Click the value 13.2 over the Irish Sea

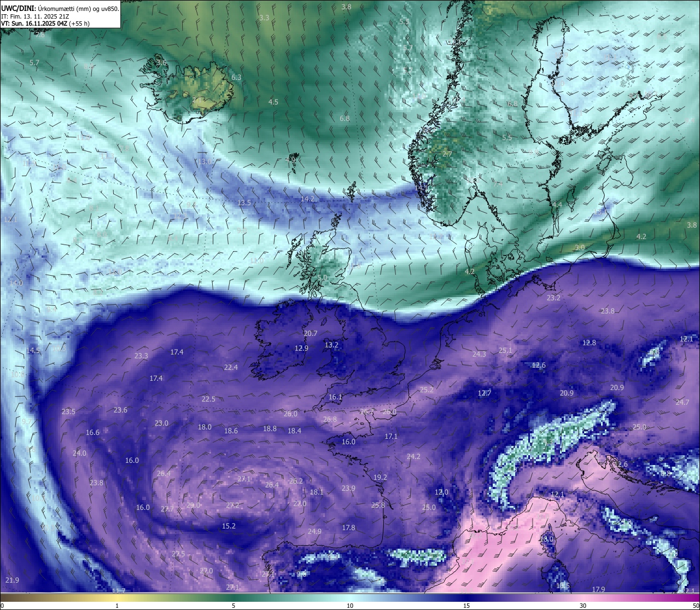tap(331, 345)
